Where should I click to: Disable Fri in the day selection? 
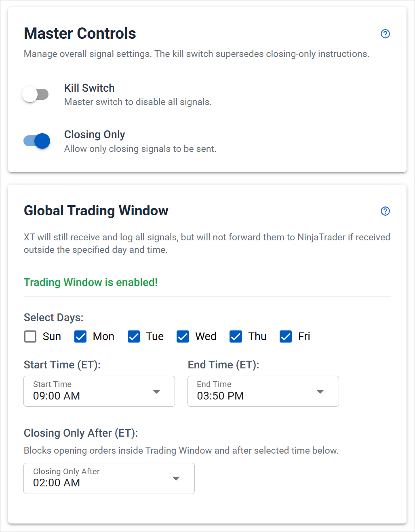pyautogui.click(x=286, y=336)
